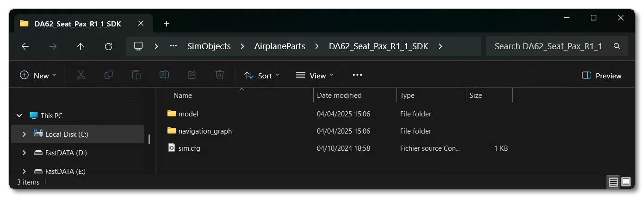Click the model folder icon
Image resolution: width=644 pixels, height=198 pixels.
pos(172,113)
